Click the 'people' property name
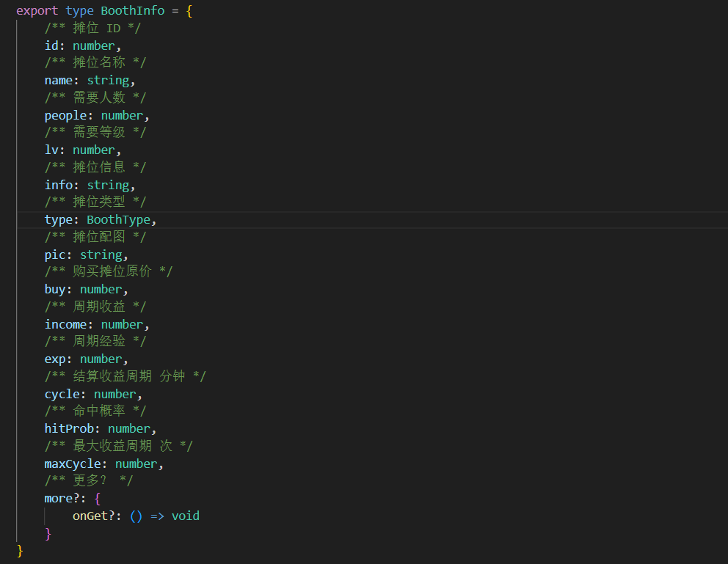The image size is (728, 564). coord(65,115)
